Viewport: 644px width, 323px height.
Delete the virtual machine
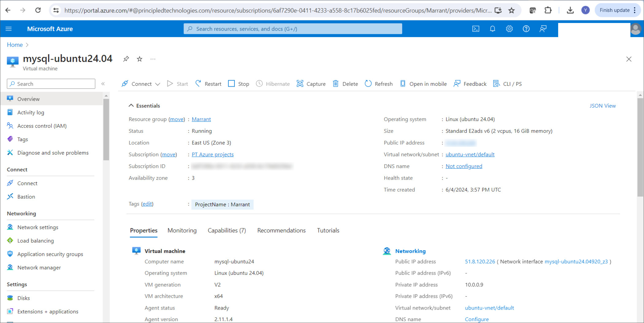(x=345, y=84)
